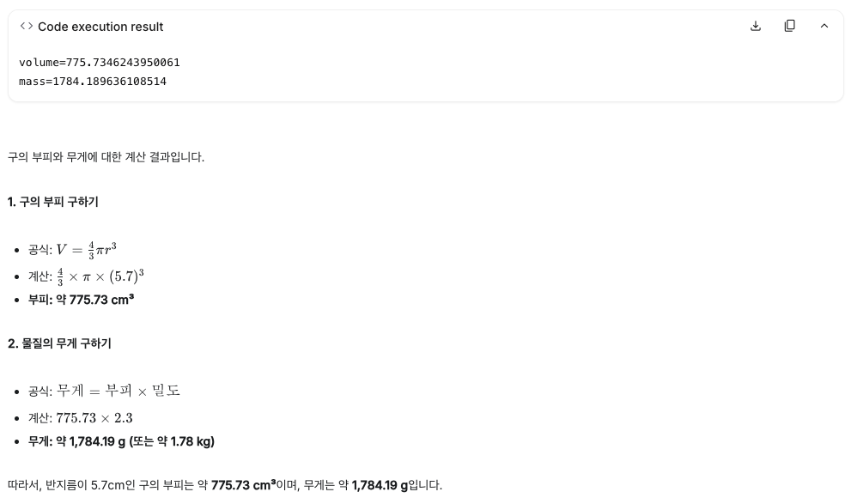
Task: Collapse the code execution result panel
Action: pos(824,26)
